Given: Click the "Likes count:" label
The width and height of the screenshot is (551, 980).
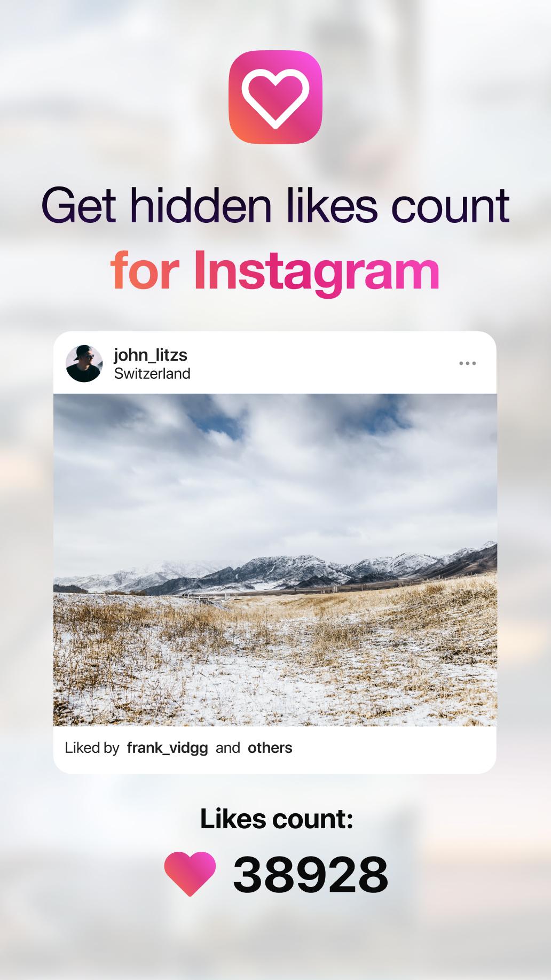Looking at the screenshot, I should (277, 819).
